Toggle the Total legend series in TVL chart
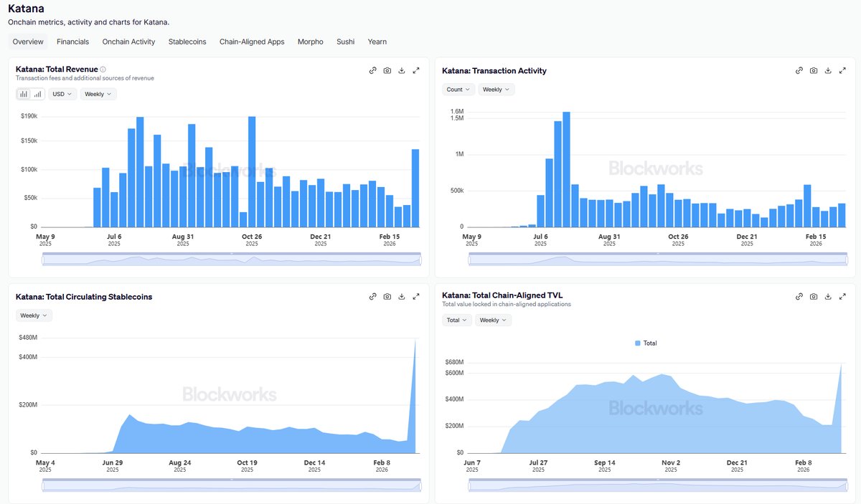The width and height of the screenshot is (861, 504). click(x=646, y=343)
